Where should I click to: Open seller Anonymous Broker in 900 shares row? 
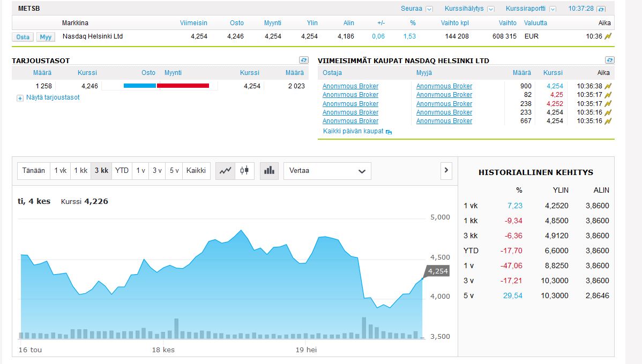coord(444,86)
